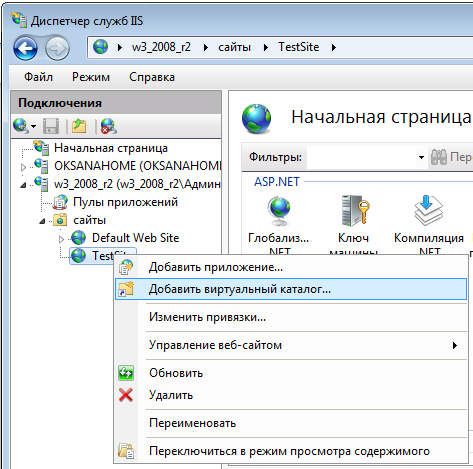
Task: Click the Save floppy disk toolbar icon
Action: tap(51, 126)
